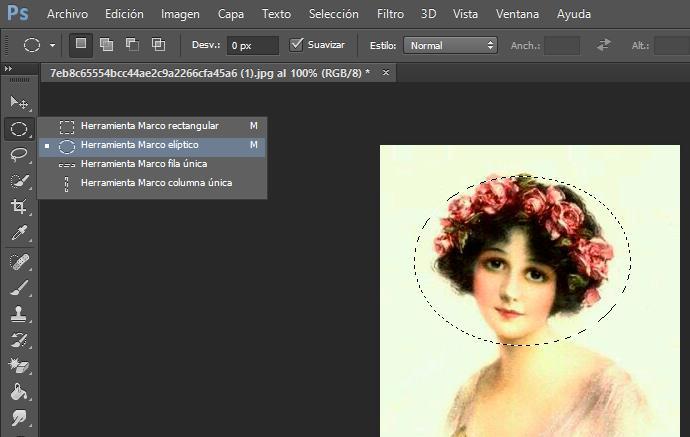The image size is (690, 437).
Task: Open the Vista menu
Action: [x=466, y=14]
